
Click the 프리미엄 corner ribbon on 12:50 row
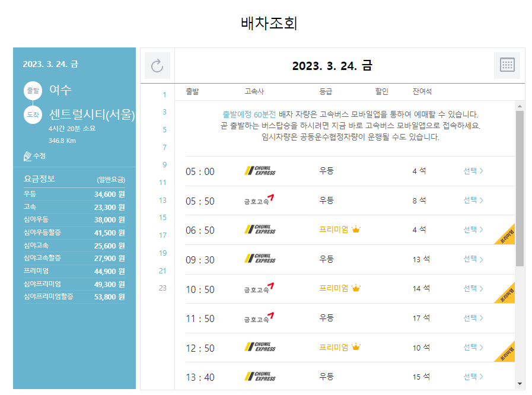tap(507, 353)
